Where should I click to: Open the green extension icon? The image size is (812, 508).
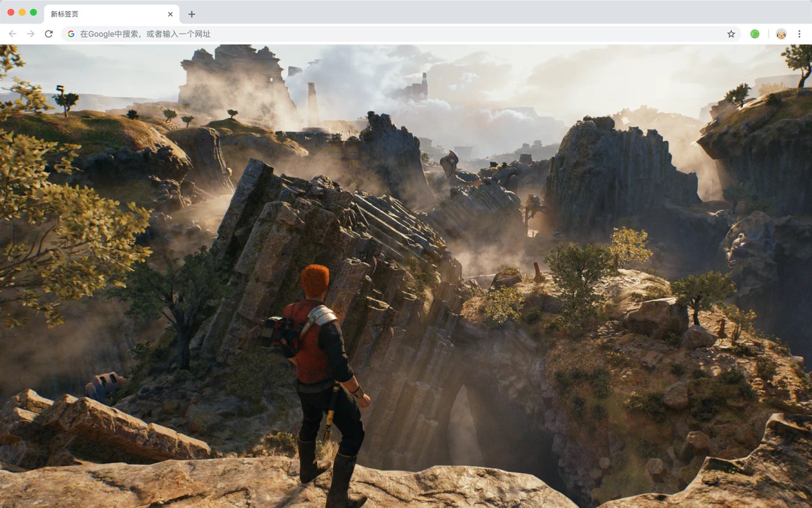[x=755, y=34]
